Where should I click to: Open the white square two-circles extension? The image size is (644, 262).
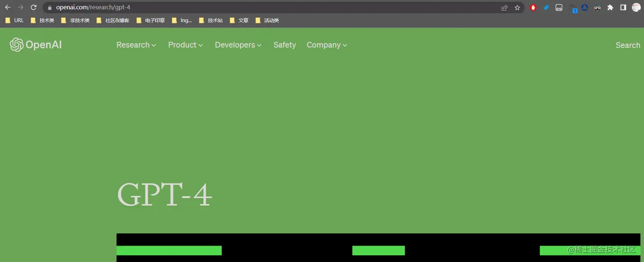559,8
